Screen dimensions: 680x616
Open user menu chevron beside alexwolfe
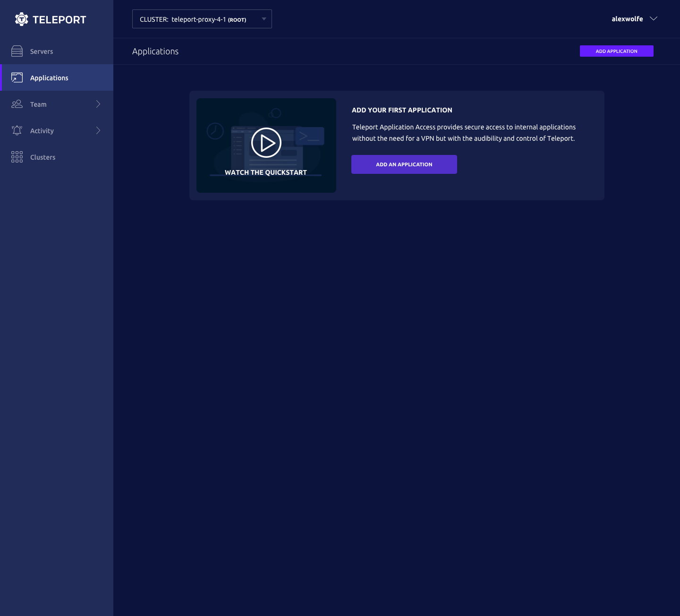point(654,19)
